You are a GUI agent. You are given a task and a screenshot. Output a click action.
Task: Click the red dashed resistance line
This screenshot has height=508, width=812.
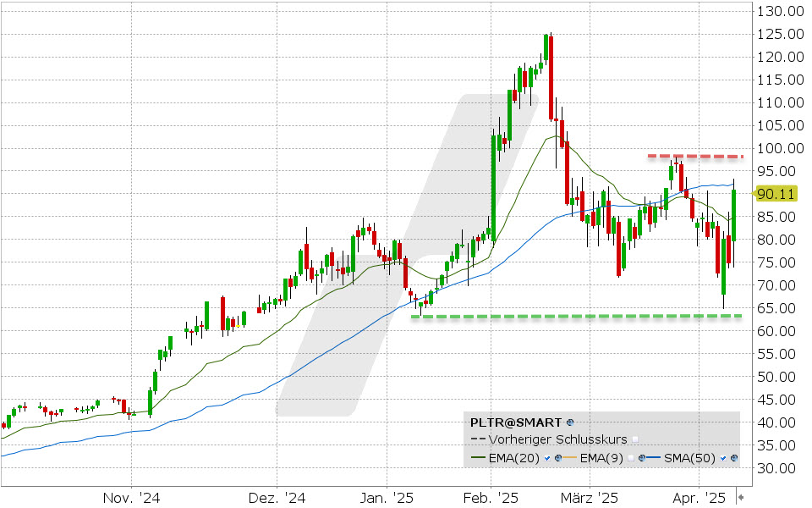click(x=695, y=156)
